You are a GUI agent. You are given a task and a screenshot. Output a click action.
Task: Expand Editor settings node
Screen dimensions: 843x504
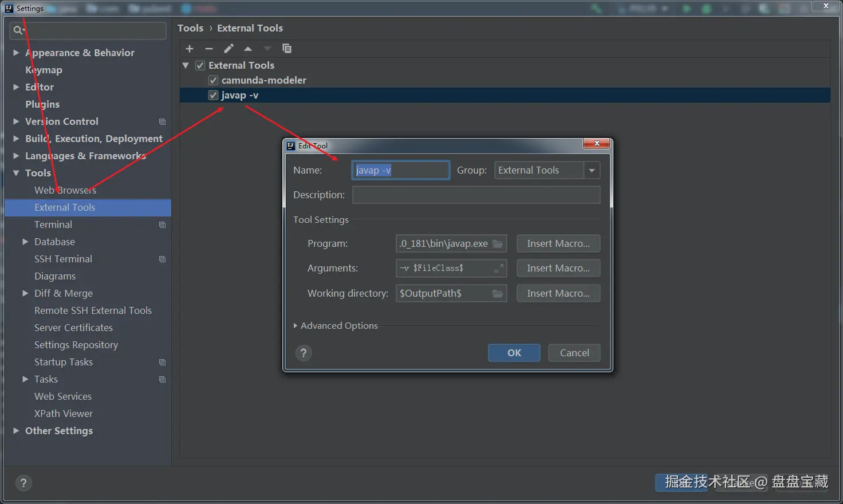[x=16, y=87]
